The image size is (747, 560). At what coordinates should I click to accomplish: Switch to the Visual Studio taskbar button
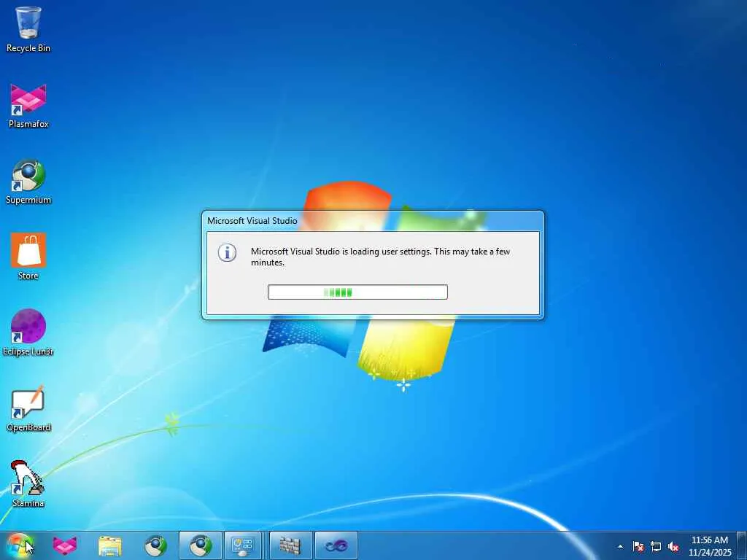pyautogui.click(x=336, y=545)
